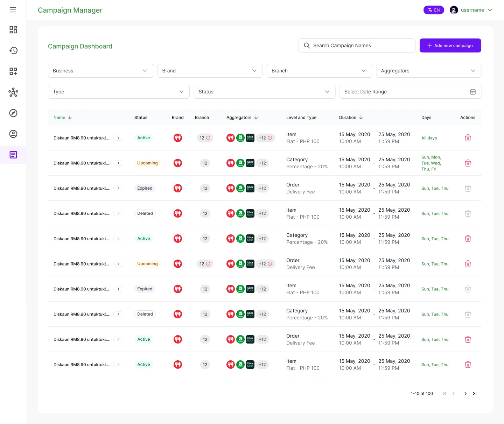Delete the Upcoming Category Percentage campaign
The width and height of the screenshot is (504, 424).
point(468,163)
